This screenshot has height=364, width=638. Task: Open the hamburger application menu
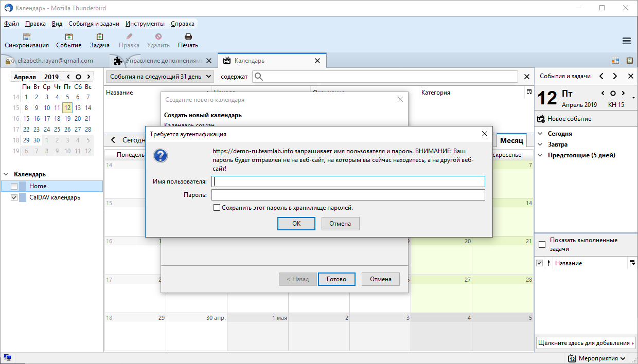pyautogui.click(x=627, y=41)
